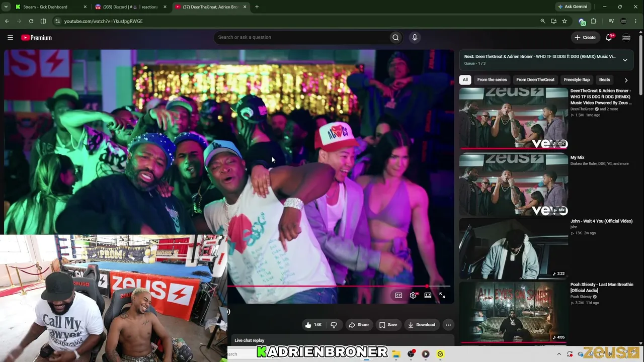Like the video with 14K likes
644x362 pixels.
click(x=313, y=325)
